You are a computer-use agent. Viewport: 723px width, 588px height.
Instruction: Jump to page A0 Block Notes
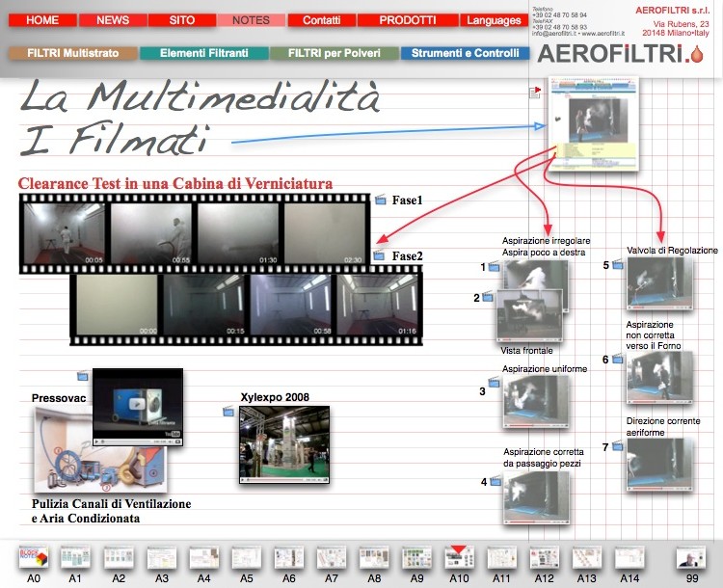[34, 557]
